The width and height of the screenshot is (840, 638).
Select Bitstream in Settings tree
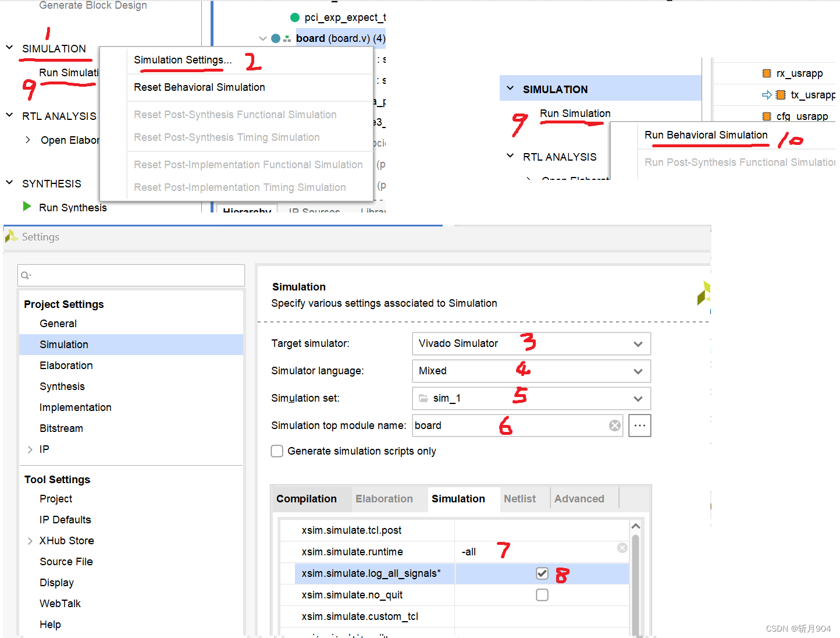[x=61, y=428]
